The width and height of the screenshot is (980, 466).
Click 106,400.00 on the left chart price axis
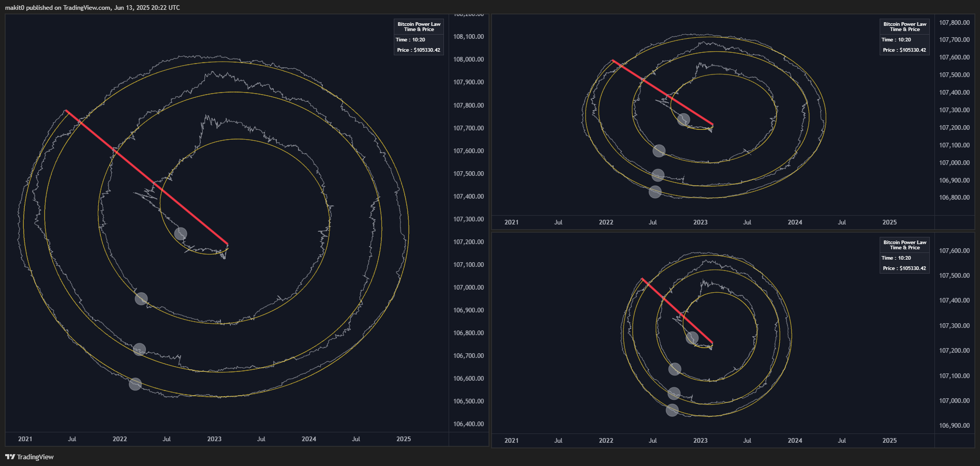(x=469, y=424)
